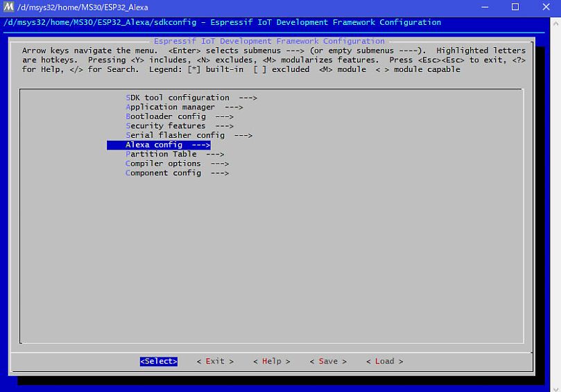This screenshot has height=392, width=561.
Task: Click the Save button
Action: tap(328, 362)
